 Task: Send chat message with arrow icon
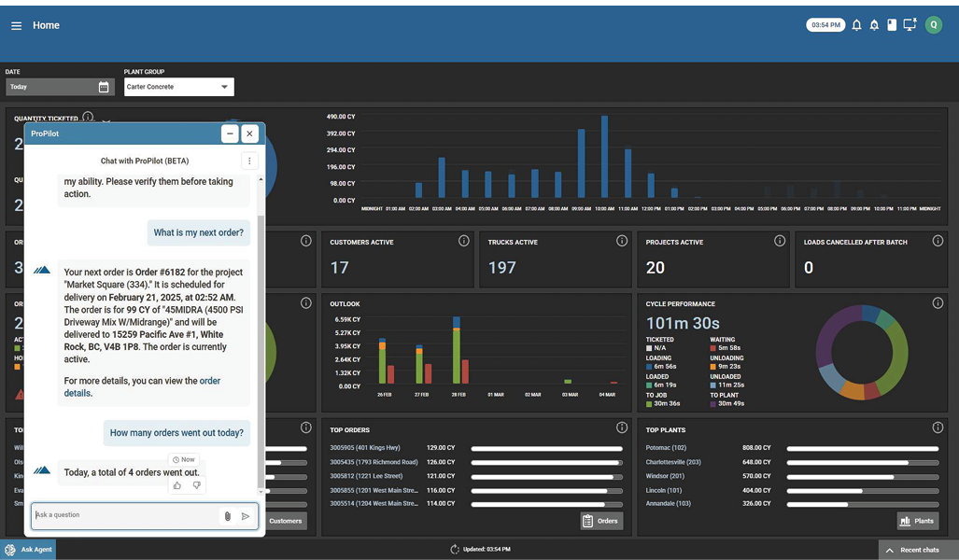click(x=246, y=516)
